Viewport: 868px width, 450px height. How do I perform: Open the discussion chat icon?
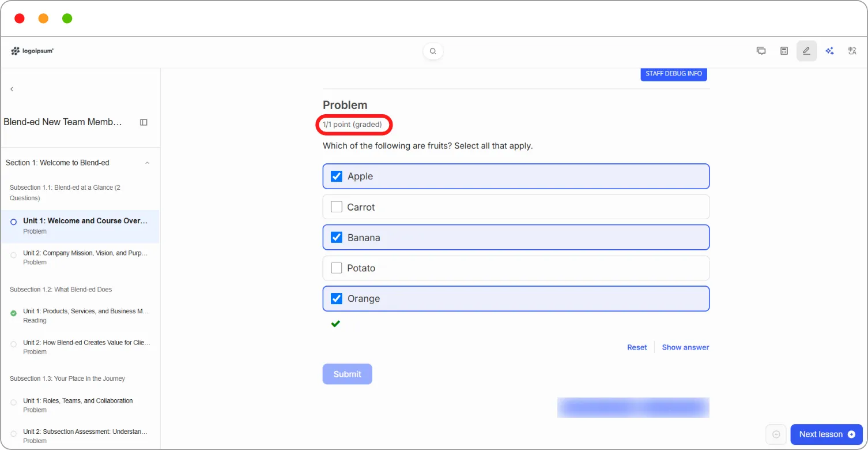click(x=761, y=51)
